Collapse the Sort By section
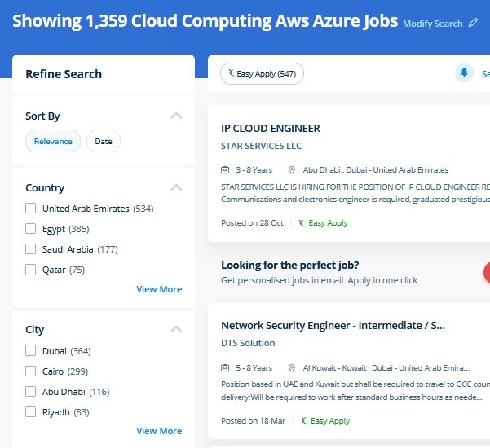Image resolution: width=490 pixels, height=448 pixels. pos(176,116)
